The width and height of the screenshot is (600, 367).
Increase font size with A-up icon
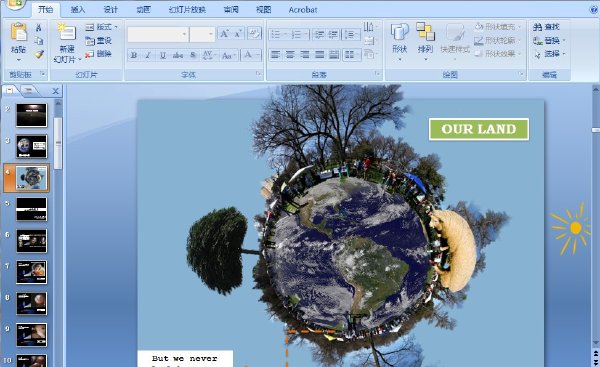pos(224,34)
